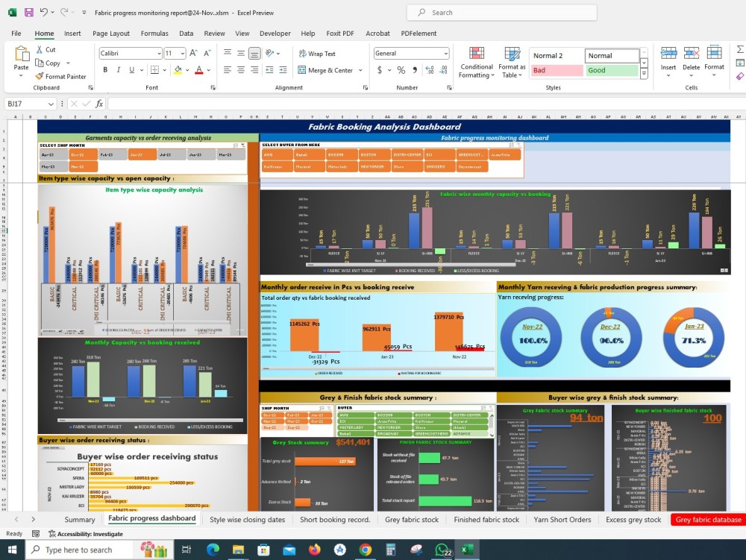Open the font size dropdown

(174, 53)
